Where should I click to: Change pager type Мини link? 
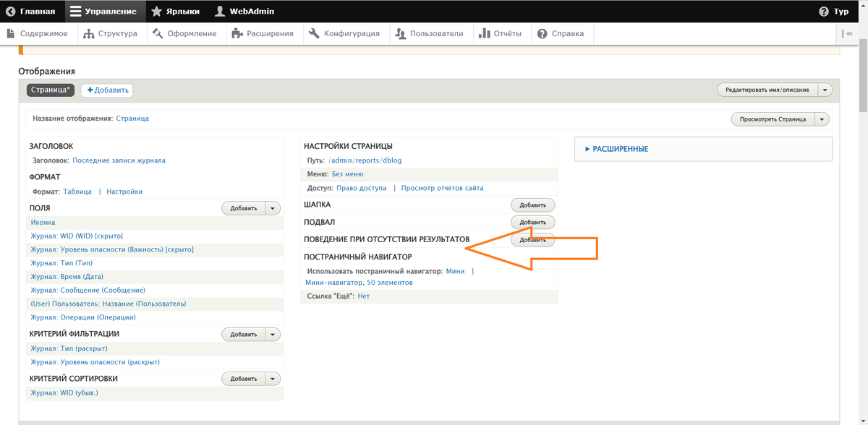(x=455, y=272)
